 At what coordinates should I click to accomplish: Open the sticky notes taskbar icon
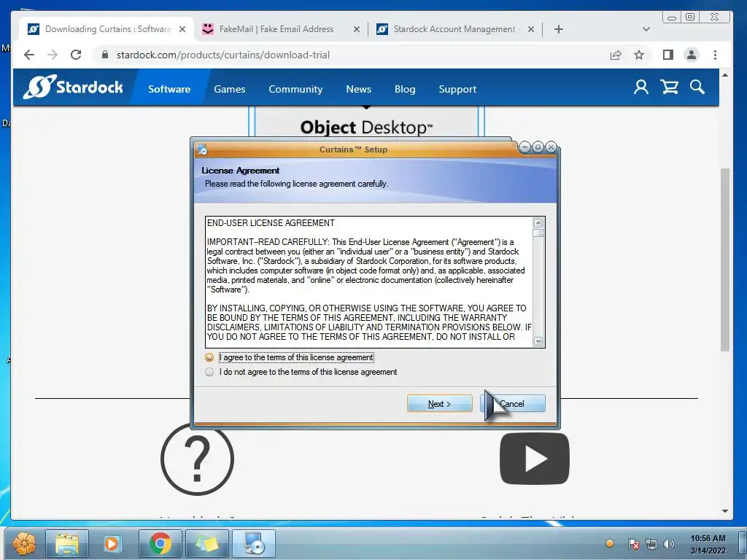tap(206, 543)
